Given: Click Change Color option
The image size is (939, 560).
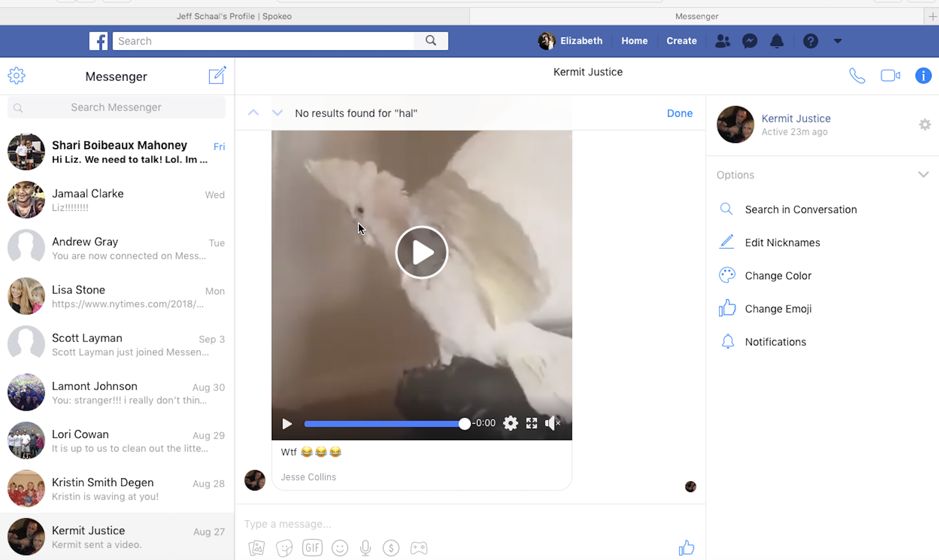Looking at the screenshot, I should point(778,276).
